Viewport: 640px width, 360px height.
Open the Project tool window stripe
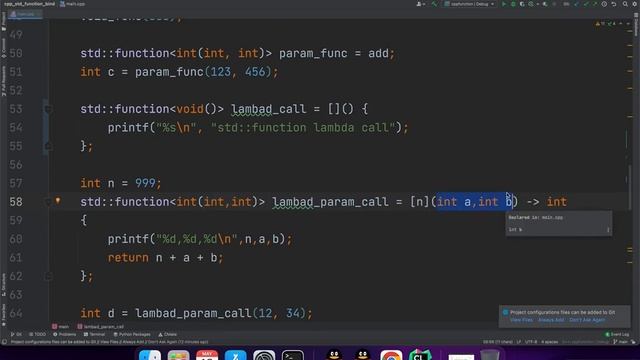(x=4, y=21)
